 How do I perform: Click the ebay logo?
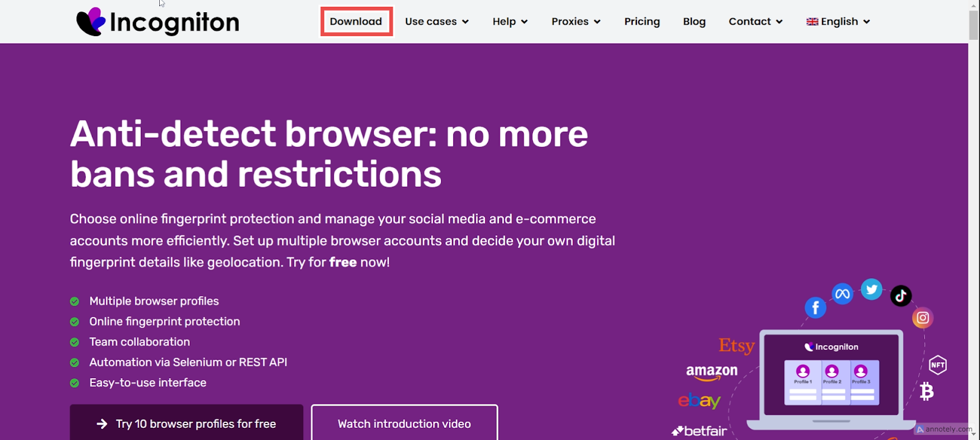click(699, 401)
